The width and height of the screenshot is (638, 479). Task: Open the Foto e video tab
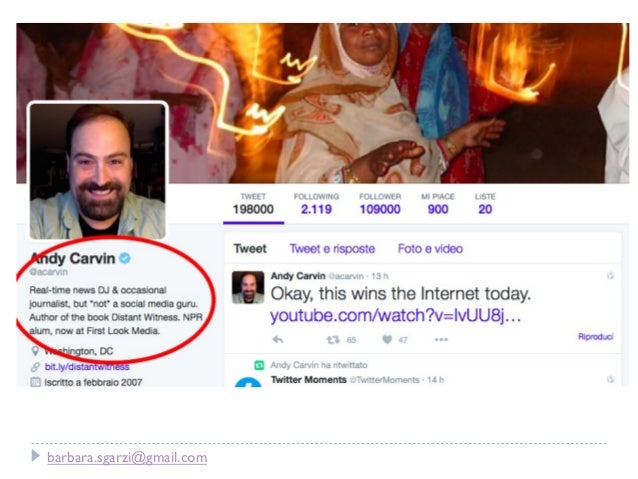click(430, 249)
